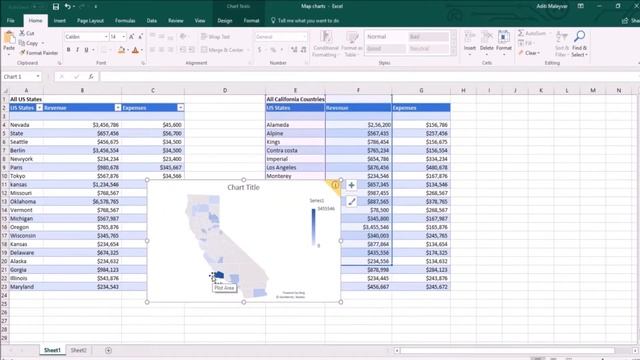Increase decimal places
Screen dimensions: 640x360
click(294, 50)
